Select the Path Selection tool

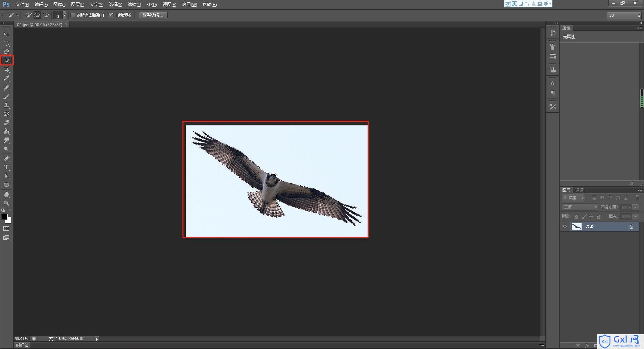pos(6,176)
